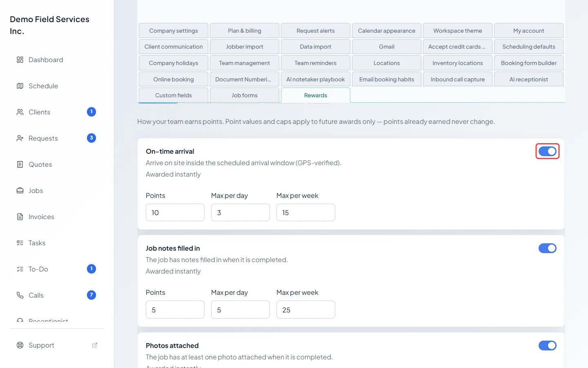Click the external link icon beside Support
The image size is (588, 368).
coord(95,345)
